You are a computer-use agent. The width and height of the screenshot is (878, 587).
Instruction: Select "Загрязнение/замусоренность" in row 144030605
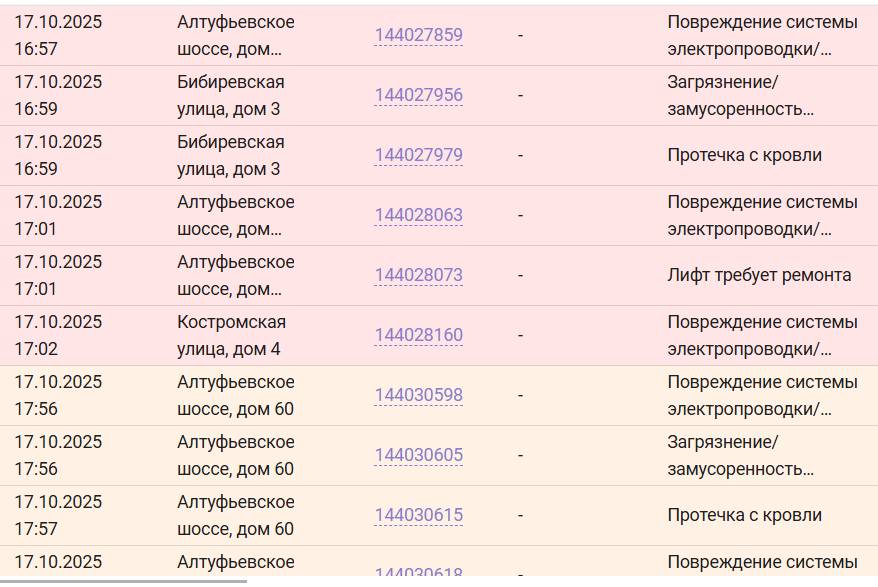click(740, 455)
